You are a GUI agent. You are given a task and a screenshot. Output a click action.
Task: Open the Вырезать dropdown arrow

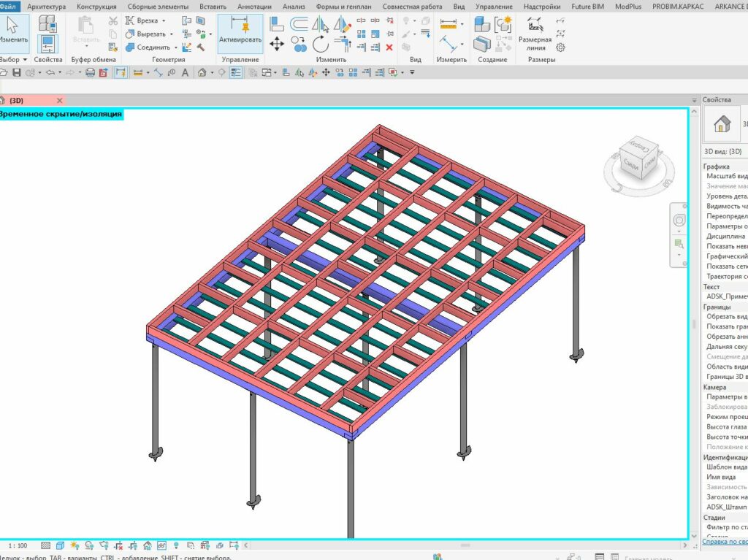pos(172,34)
